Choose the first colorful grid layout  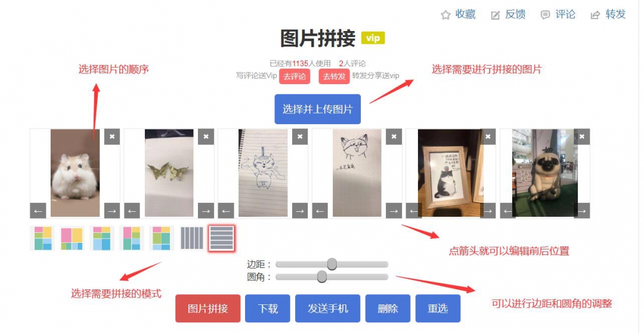coord(42,238)
